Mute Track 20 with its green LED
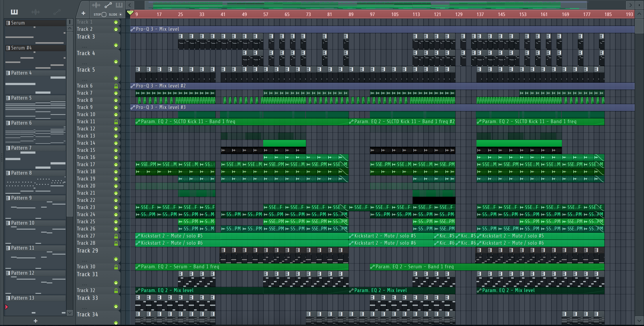This screenshot has width=644, height=326. (x=116, y=186)
